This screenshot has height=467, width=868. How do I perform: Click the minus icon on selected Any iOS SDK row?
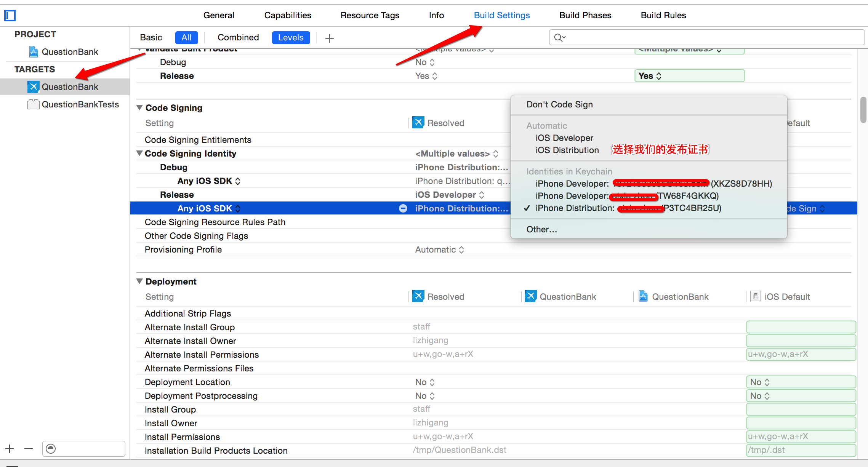point(403,208)
